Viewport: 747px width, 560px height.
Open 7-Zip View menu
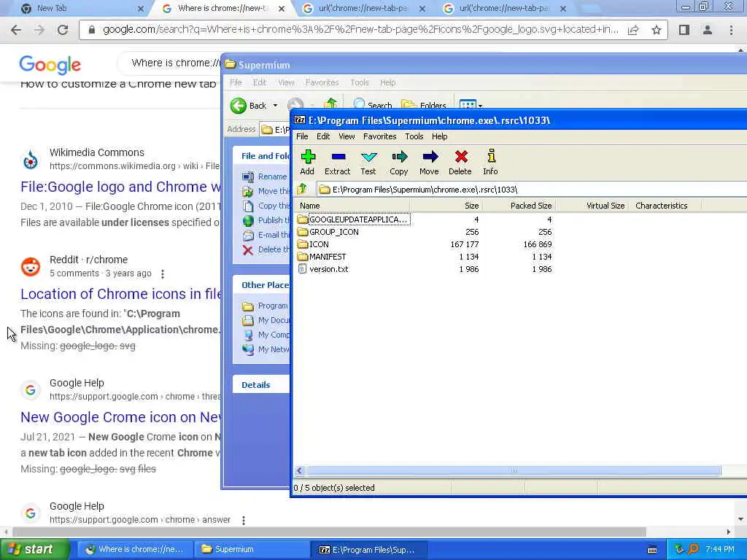pos(347,136)
